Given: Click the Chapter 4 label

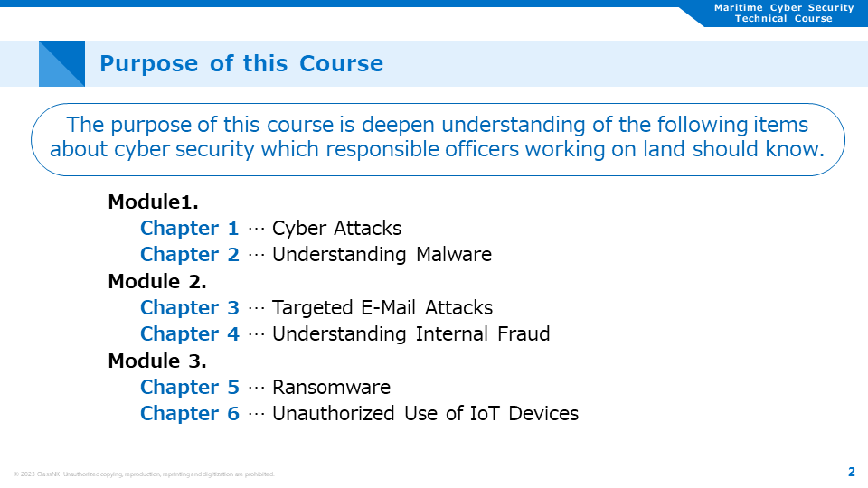Looking at the screenshot, I should [189, 334].
